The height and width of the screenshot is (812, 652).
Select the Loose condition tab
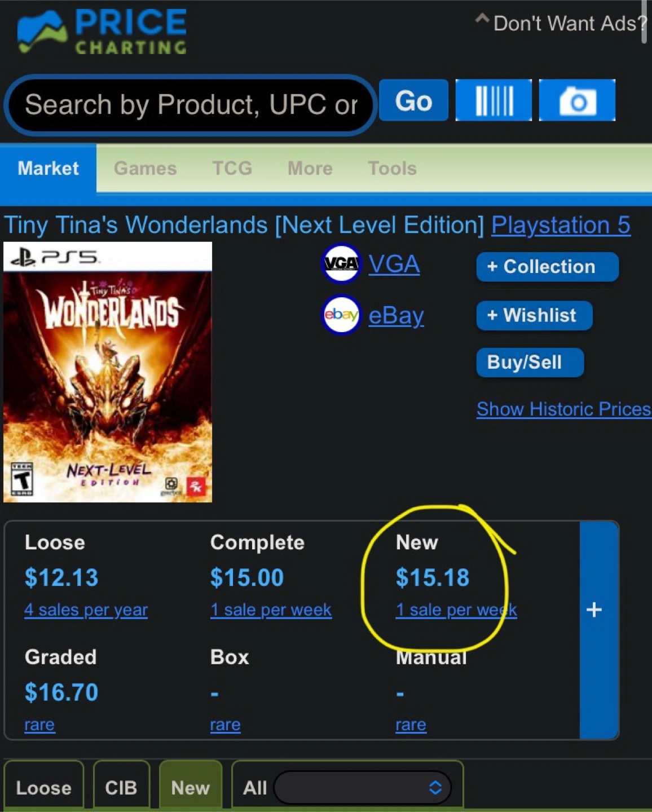(44, 787)
